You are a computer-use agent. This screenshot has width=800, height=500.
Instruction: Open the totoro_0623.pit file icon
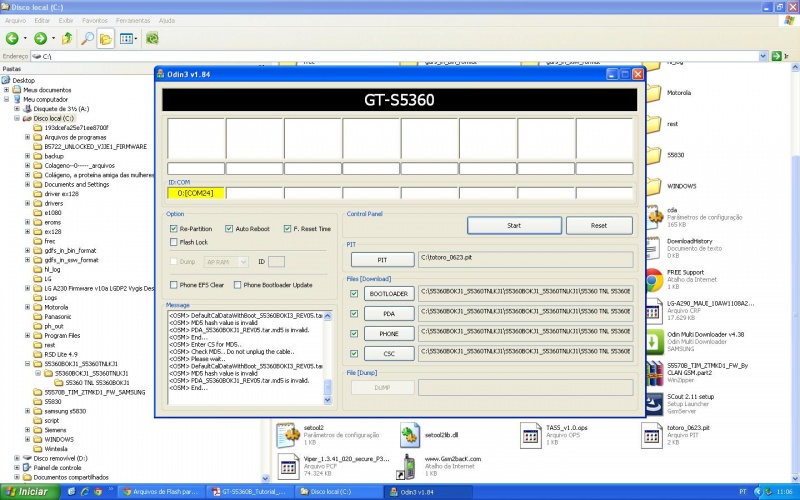point(652,435)
